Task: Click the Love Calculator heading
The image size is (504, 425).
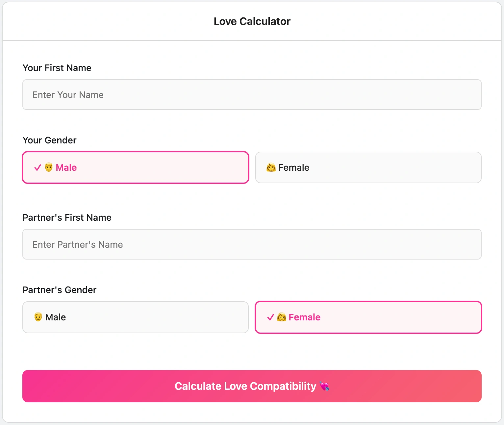Action: (x=252, y=21)
